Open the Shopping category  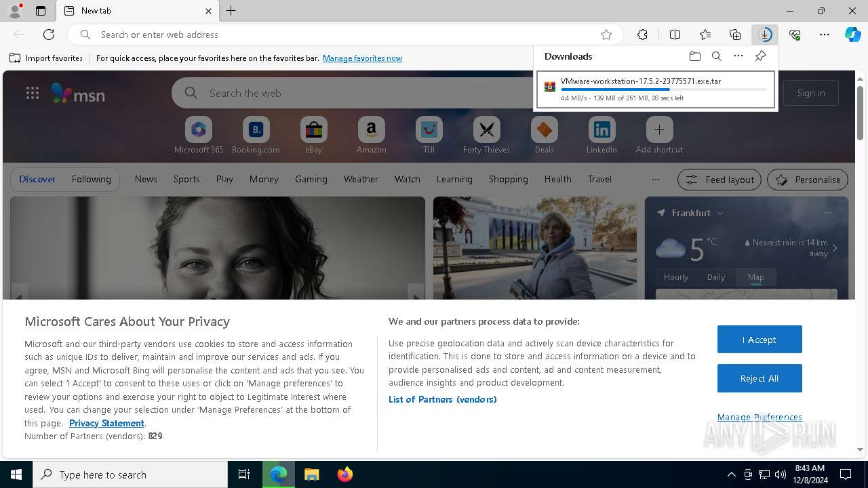click(x=508, y=179)
